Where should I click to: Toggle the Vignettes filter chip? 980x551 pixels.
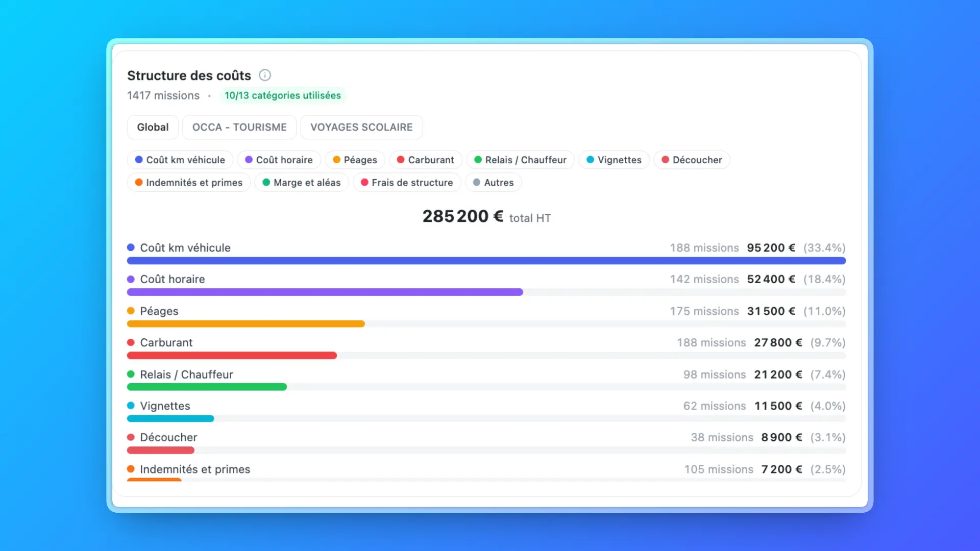[x=614, y=160]
